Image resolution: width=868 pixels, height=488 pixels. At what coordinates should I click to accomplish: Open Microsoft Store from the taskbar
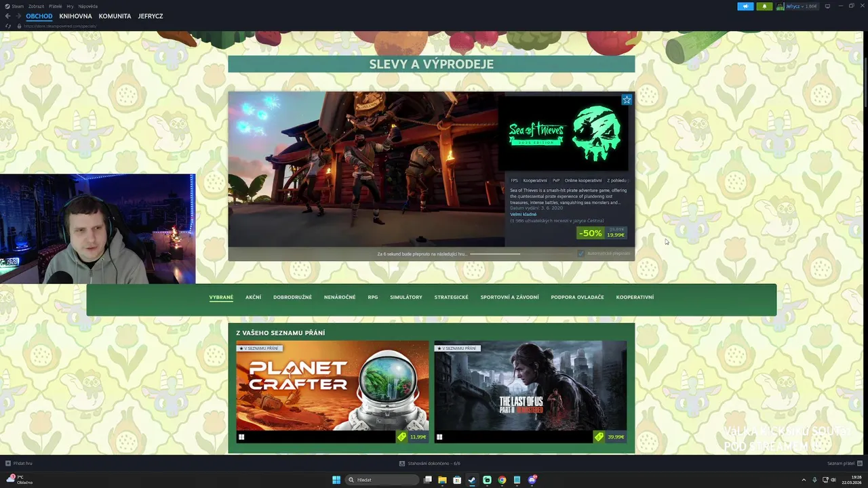pyautogui.click(x=457, y=480)
